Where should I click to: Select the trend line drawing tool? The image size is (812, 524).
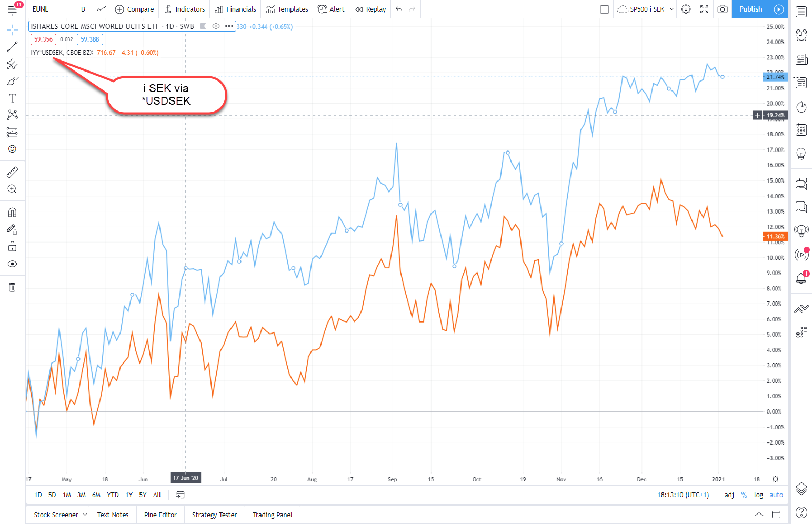12,47
